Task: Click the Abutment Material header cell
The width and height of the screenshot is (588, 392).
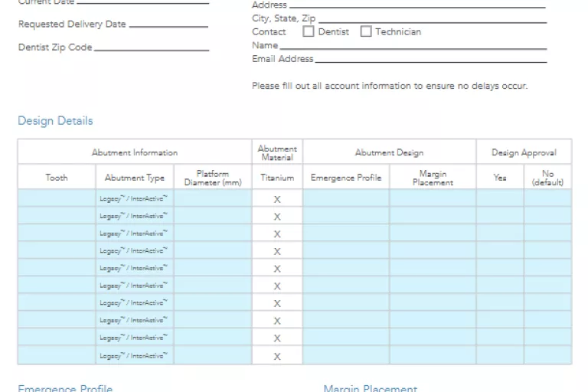Action: tap(277, 152)
